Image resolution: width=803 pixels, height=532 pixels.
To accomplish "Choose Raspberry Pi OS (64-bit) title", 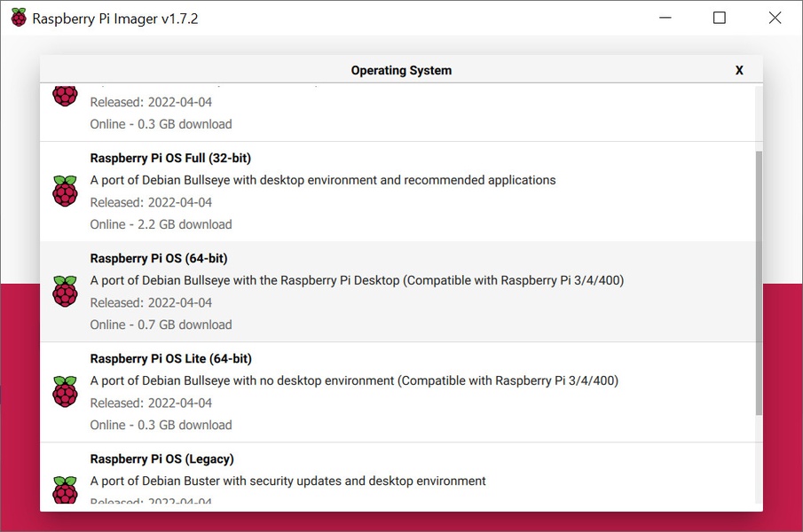I will point(159,258).
